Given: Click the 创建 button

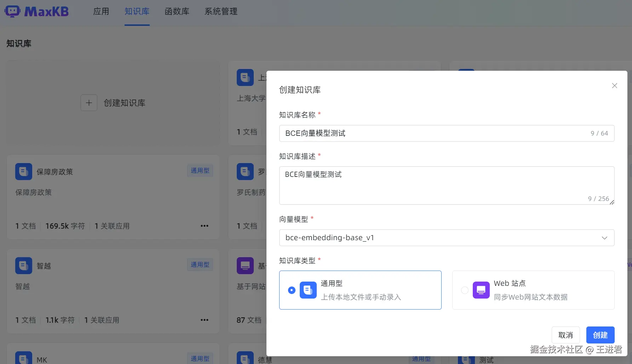Looking at the screenshot, I should (600, 335).
